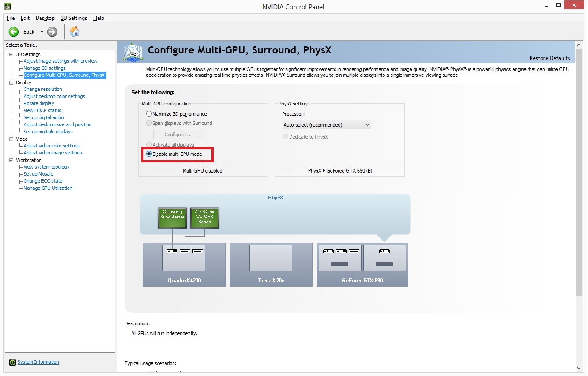Toggle Dedicate to PhysX checkbox
The width and height of the screenshot is (588, 376).
(x=285, y=137)
